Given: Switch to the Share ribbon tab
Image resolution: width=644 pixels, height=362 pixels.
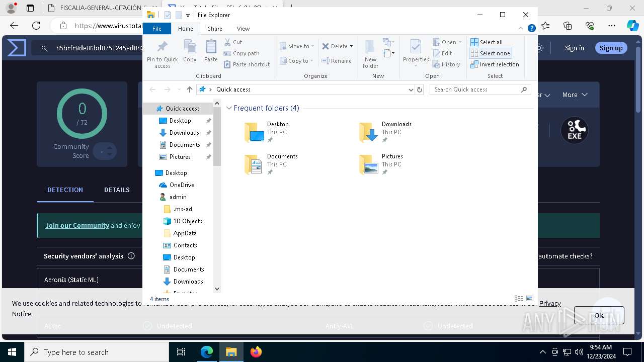Looking at the screenshot, I should coord(215,29).
